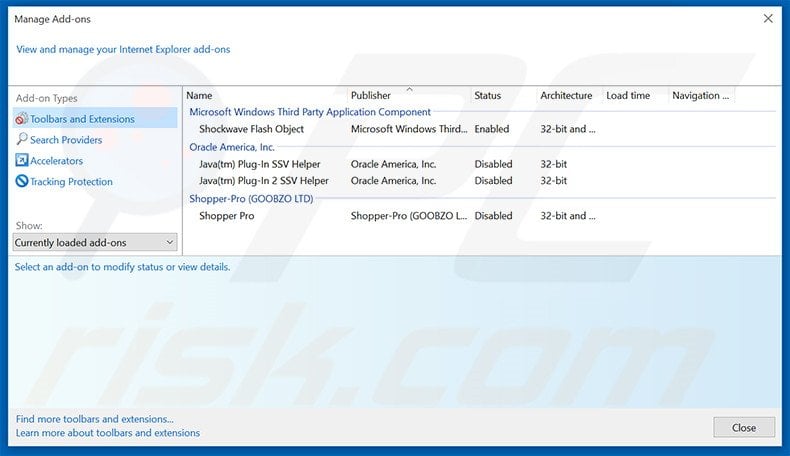Collapse the Microsoft Windows Third Party group header
The width and height of the screenshot is (790, 456).
tap(310, 112)
